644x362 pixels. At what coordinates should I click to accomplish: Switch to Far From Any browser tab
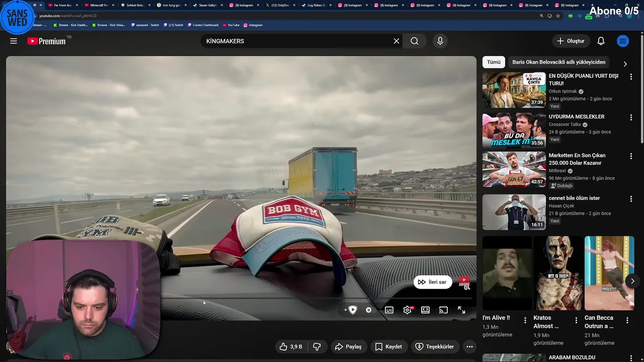click(63, 5)
